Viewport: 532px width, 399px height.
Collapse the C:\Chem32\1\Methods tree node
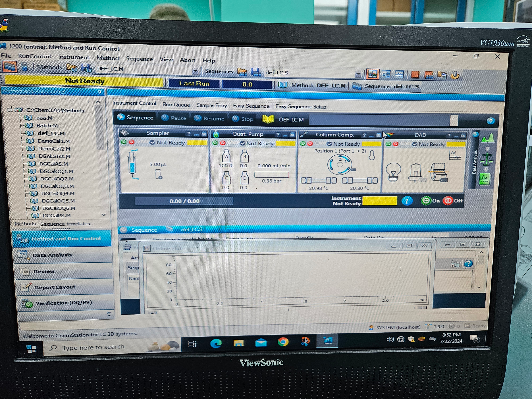[x=10, y=110]
